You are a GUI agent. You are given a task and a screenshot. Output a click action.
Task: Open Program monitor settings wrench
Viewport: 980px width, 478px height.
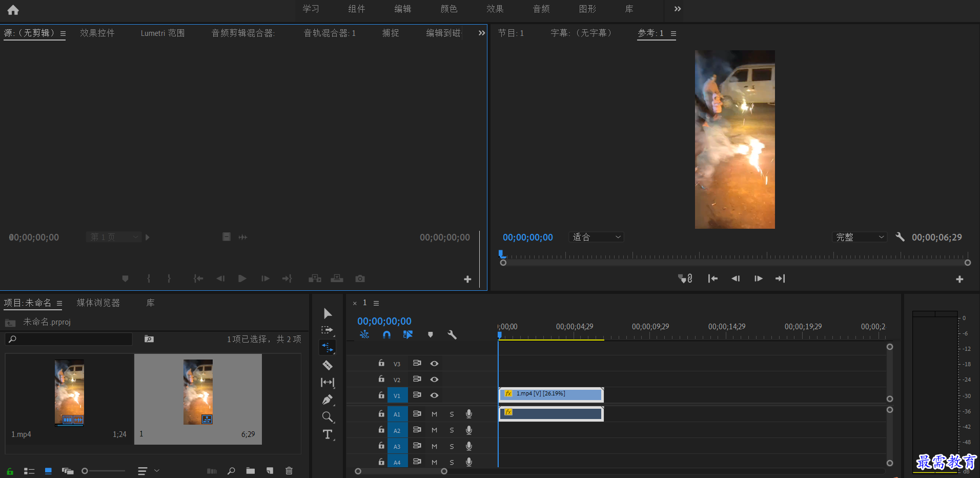900,237
